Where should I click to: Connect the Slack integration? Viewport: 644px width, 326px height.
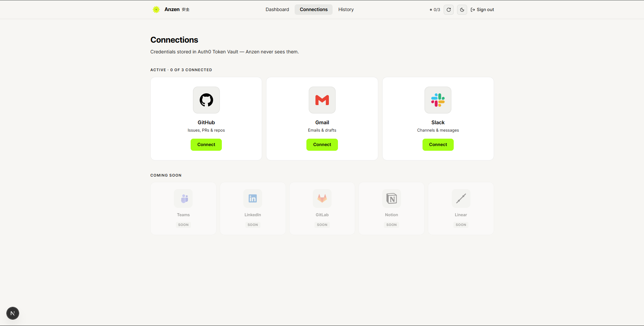coord(438,145)
